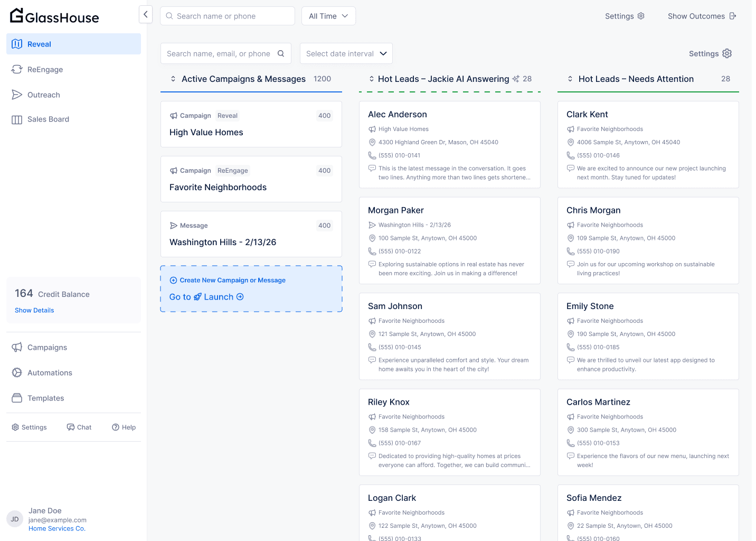756x541 pixels.
Task: Open Alec Anderson lead card
Action: tap(450, 145)
